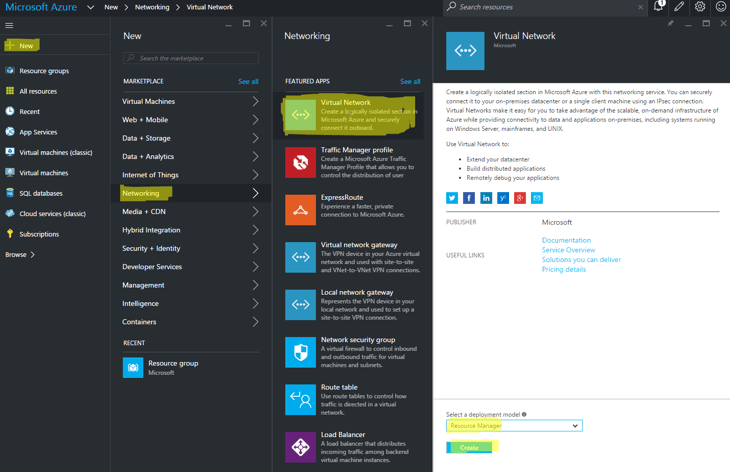
Task: Expand Data + Storage marketplace category
Action: pyautogui.click(x=190, y=138)
